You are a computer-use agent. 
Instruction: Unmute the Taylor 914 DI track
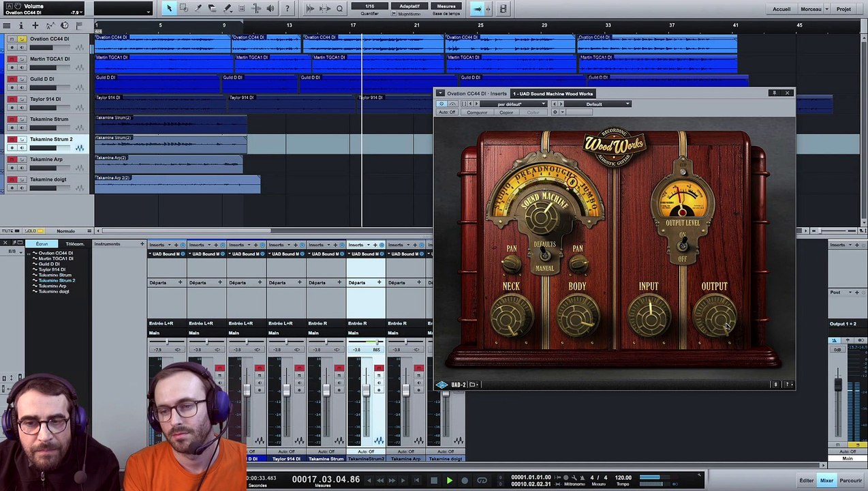(12, 100)
